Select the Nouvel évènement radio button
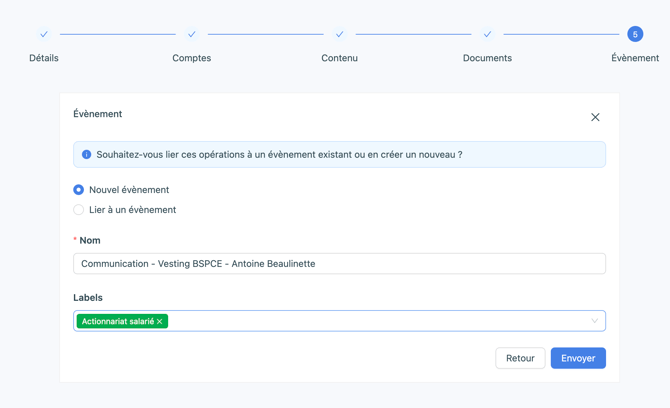 79,190
